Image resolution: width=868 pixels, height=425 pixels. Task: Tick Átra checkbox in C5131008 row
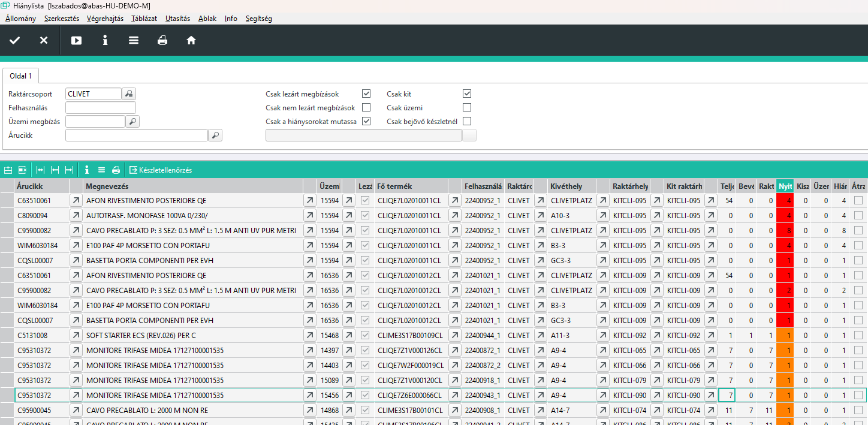coord(858,335)
